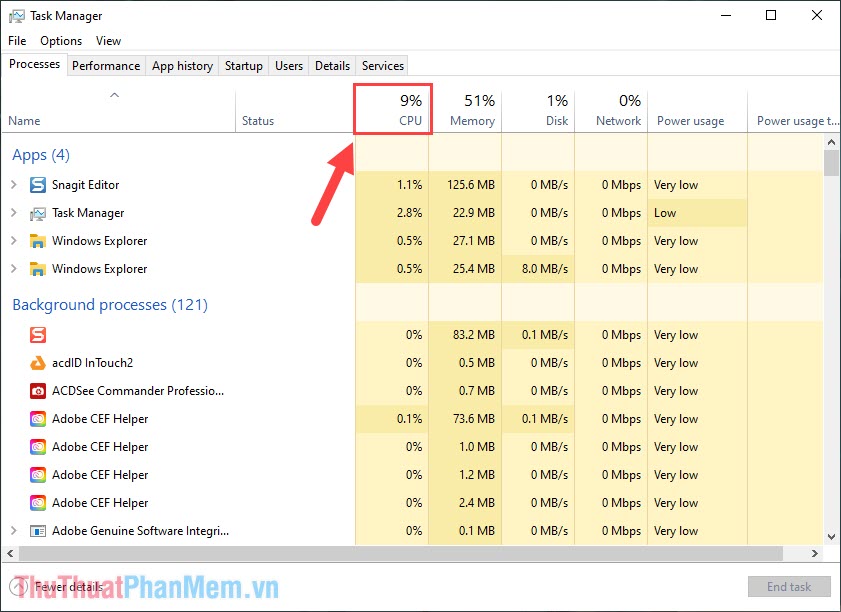The height and width of the screenshot is (612, 841).
Task: Click the 83.2 MB memory value
Action: point(474,335)
